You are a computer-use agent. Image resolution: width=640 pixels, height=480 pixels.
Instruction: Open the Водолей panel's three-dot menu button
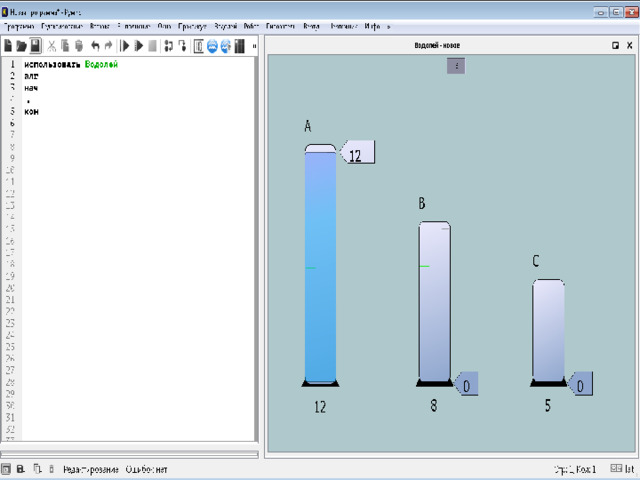tap(455, 66)
